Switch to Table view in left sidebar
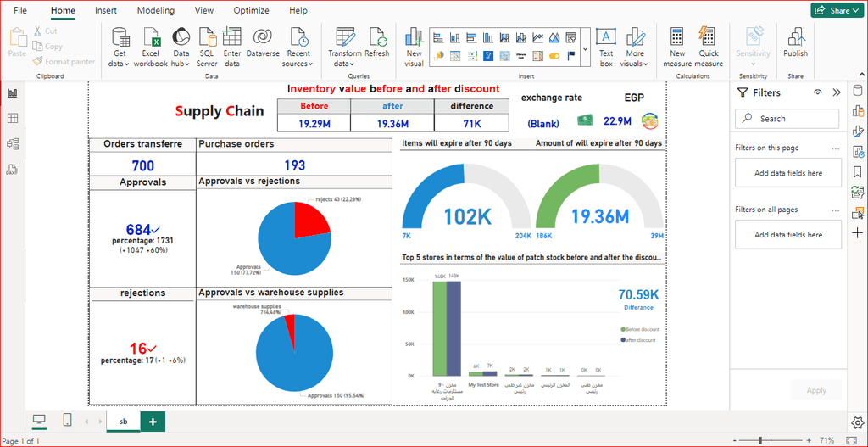Image resolution: width=868 pixels, height=447 pixels. point(12,118)
